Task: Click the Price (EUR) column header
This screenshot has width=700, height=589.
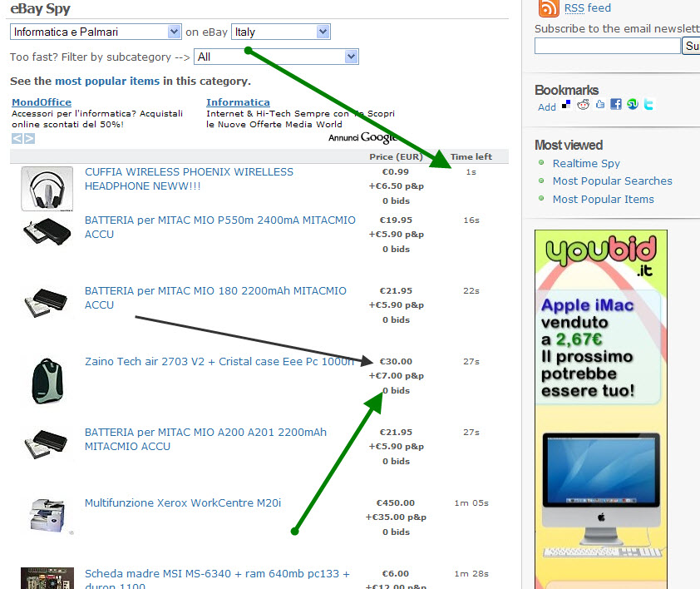Action: (x=396, y=157)
